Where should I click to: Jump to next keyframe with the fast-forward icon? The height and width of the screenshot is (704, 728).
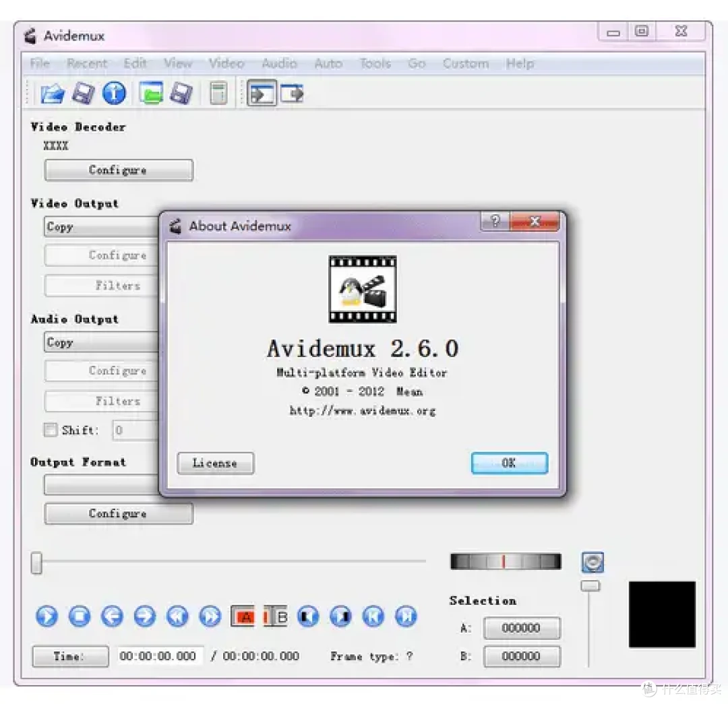coord(210,616)
